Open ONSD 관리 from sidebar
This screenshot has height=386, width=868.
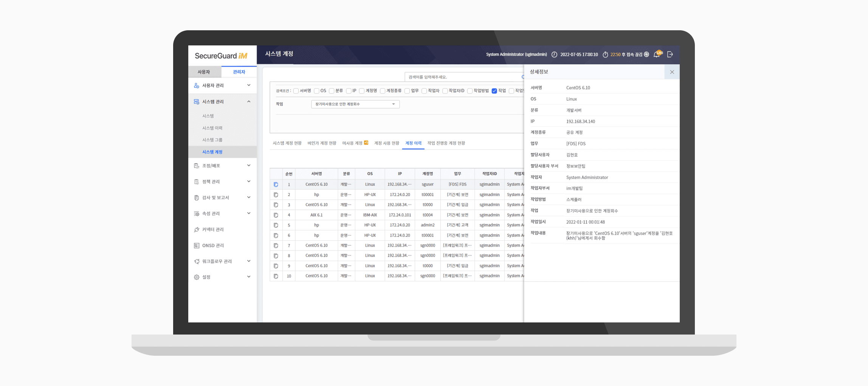coord(213,246)
